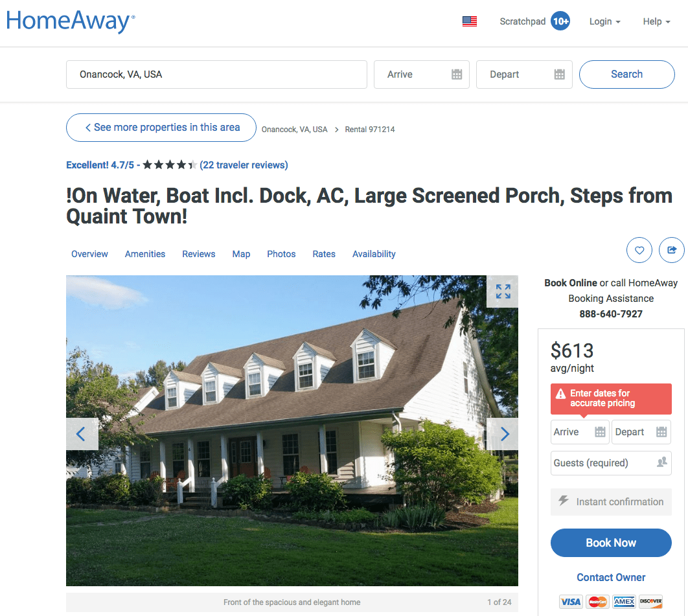Switch to the Amenities tab

tap(145, 254)
